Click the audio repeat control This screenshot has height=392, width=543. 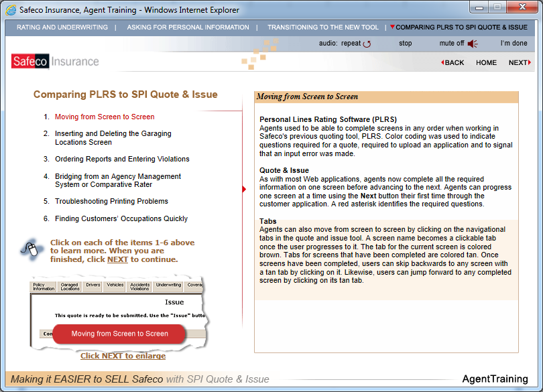(345, 44)
